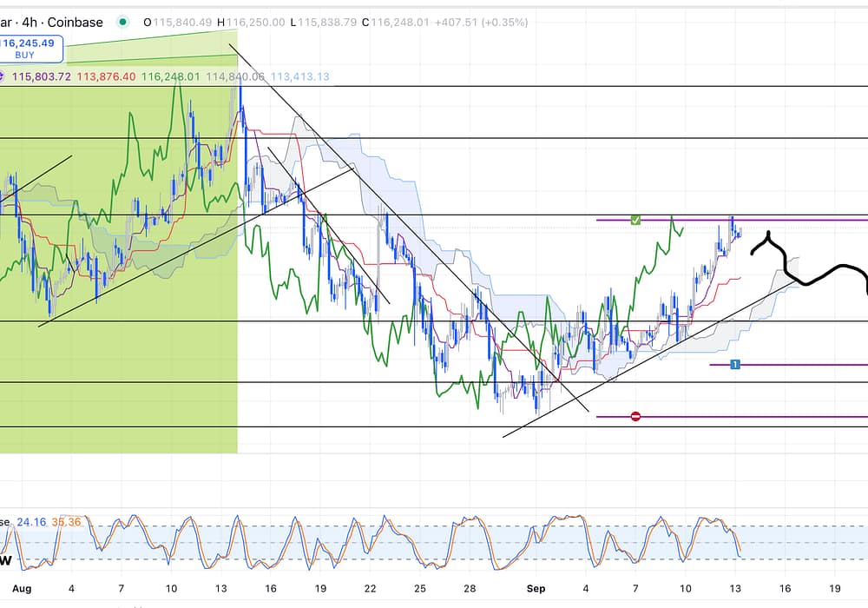Viewport: 868px width, 608px height.
Task: Click the red indicator value 113,876.40
Action: point(106,77)
